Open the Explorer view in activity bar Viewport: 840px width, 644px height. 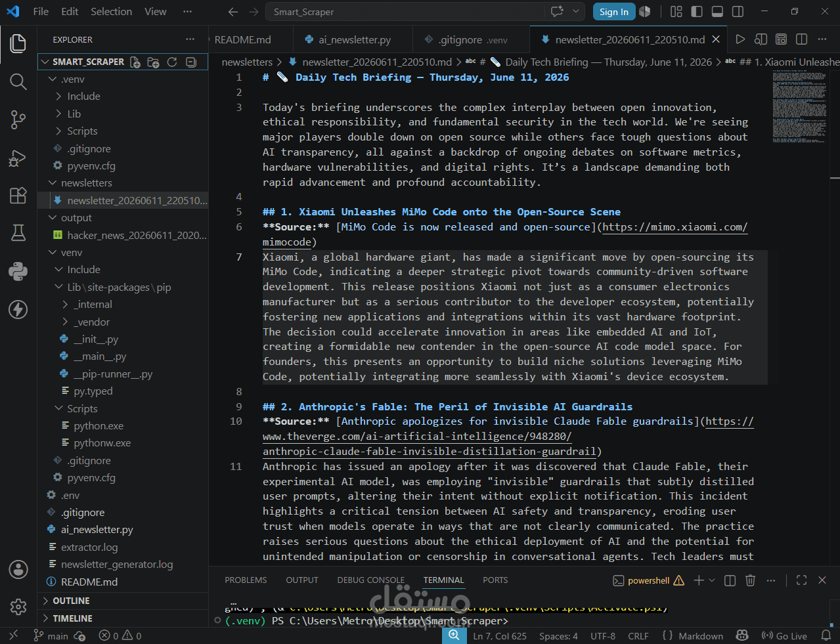(x=18, y=43)
